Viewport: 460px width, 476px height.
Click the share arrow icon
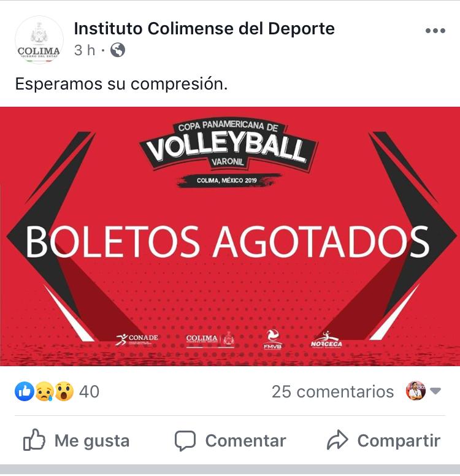coord(337,440)
